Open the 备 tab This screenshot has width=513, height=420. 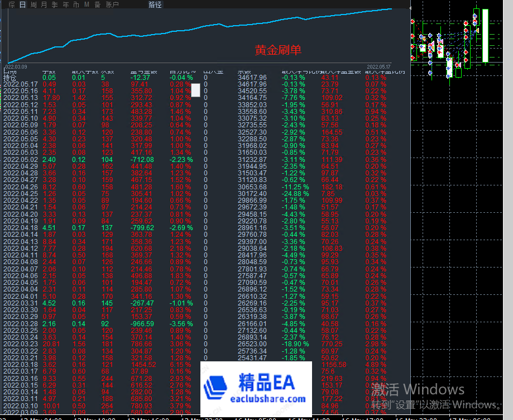pyautogui.click(x=98, y=4)
